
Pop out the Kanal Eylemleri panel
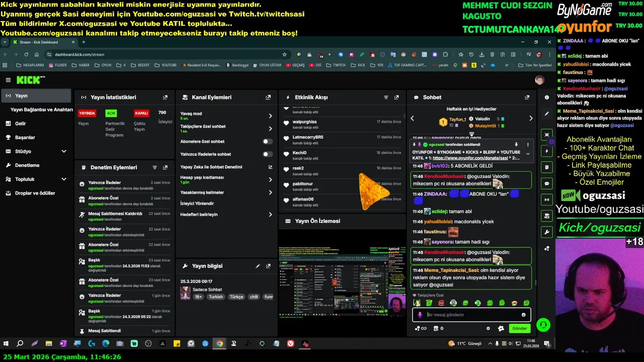(268, 98)
